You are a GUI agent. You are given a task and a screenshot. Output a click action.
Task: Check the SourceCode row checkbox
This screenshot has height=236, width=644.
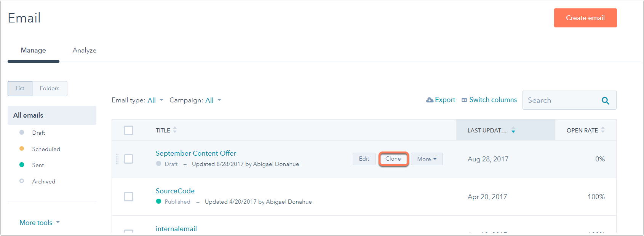tap(129, 196)
